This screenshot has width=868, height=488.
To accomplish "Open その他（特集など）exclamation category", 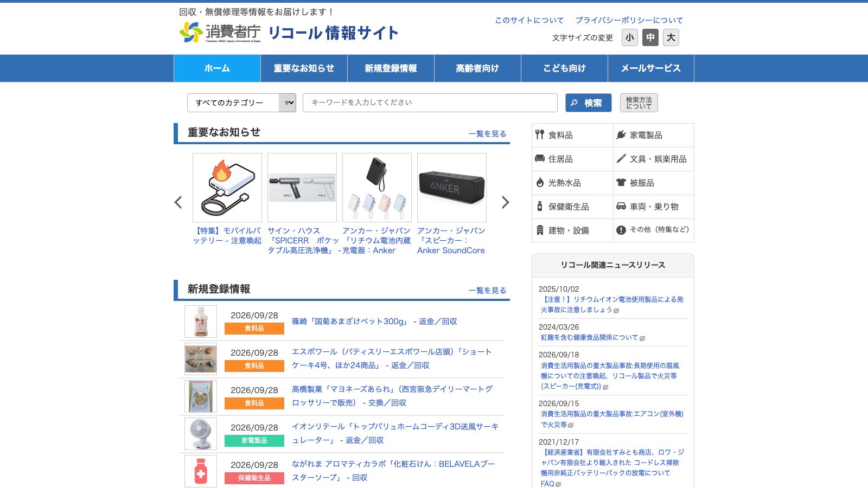I will point(654,230).
